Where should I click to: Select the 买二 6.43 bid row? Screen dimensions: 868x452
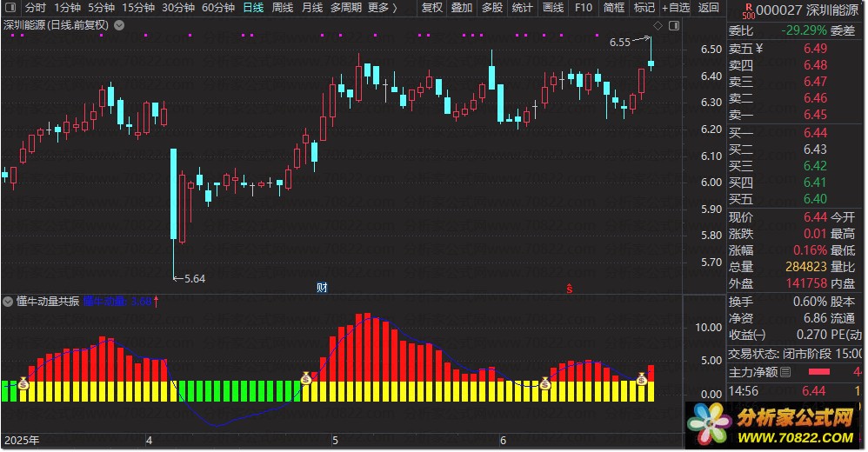(796, 150)
